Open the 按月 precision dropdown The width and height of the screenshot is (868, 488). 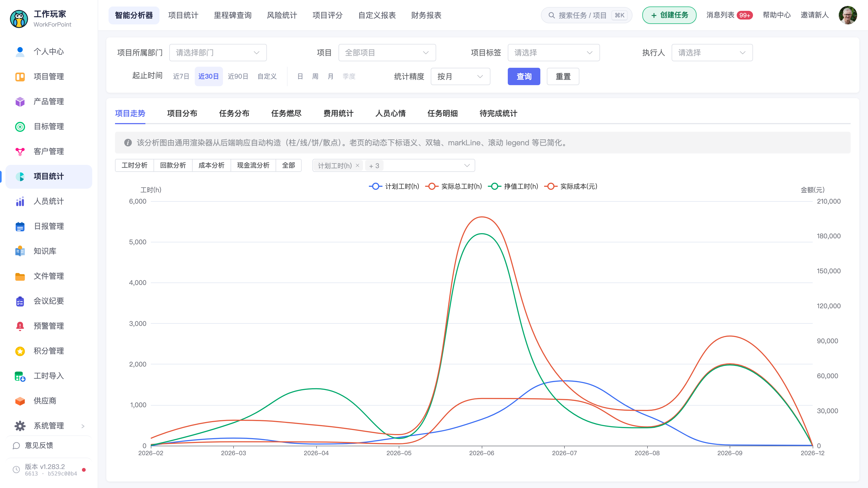click(460, 76)
